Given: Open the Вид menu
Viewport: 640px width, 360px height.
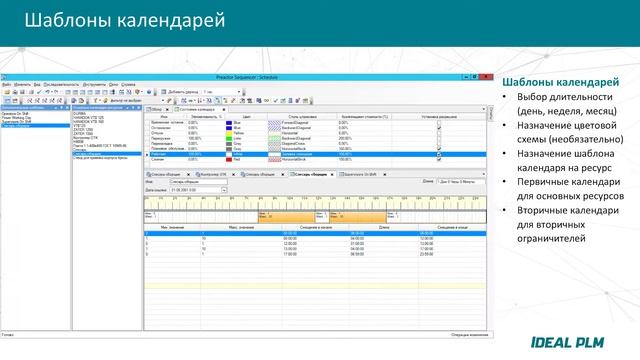Looking at the screenshot, I should (37, 84).
